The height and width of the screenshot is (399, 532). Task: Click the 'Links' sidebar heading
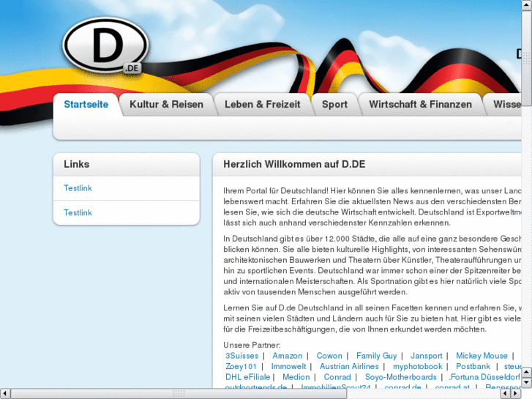(77, 164)
